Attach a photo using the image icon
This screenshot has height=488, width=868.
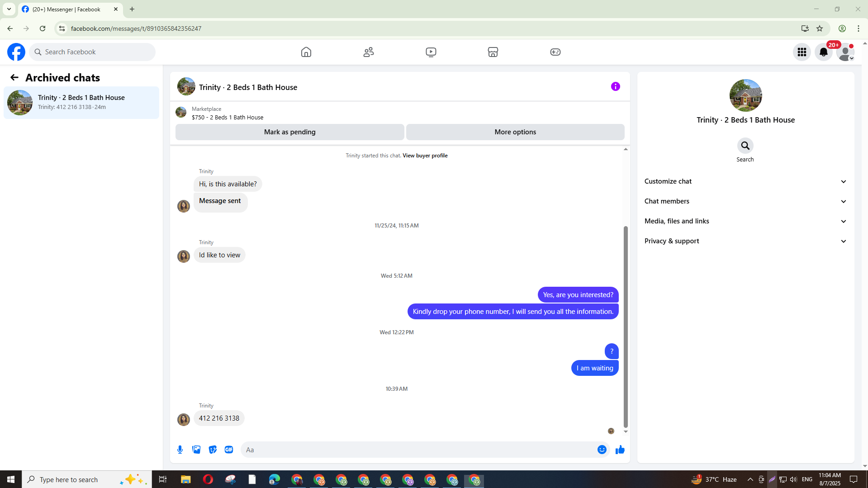(196, 450)
